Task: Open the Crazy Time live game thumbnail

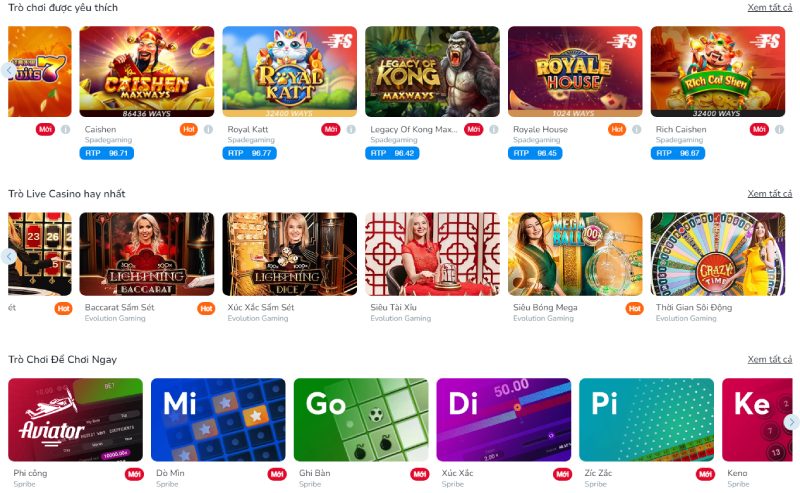Action: [718, 254]
